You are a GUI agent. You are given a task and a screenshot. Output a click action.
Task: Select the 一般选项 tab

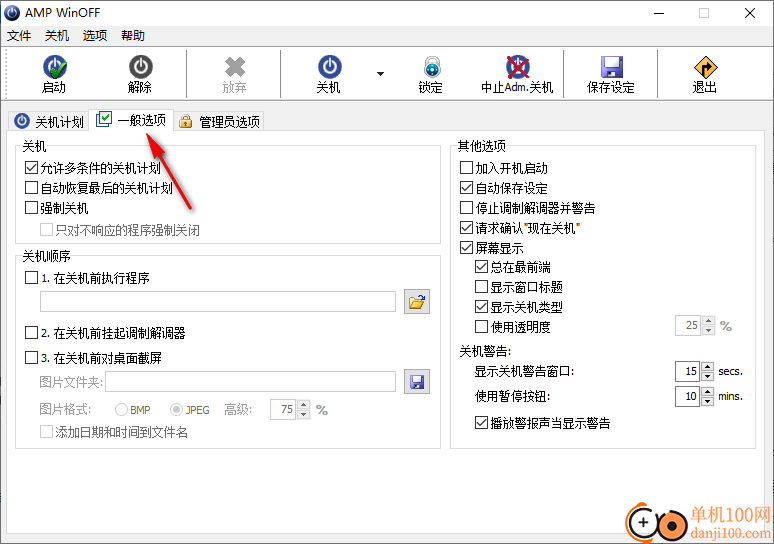tap(131, 120)
